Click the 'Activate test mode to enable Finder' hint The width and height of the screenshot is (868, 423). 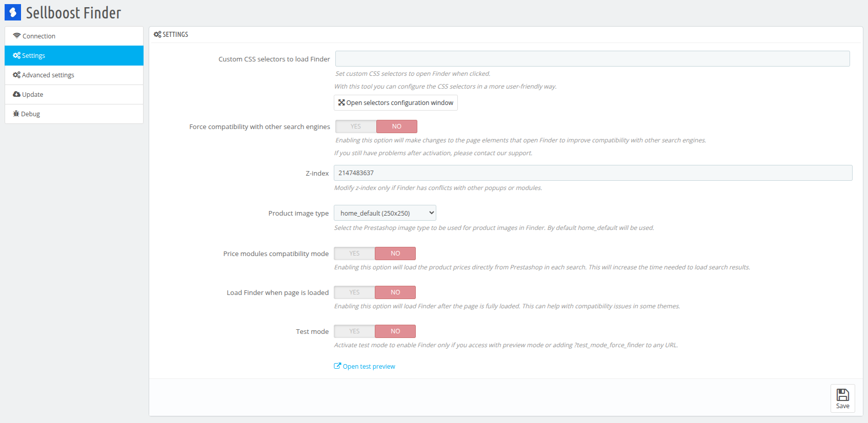[506, 345]
